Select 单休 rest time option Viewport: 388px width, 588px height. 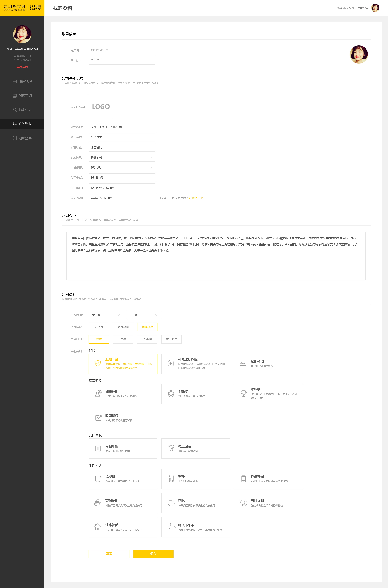coord(123,339)
